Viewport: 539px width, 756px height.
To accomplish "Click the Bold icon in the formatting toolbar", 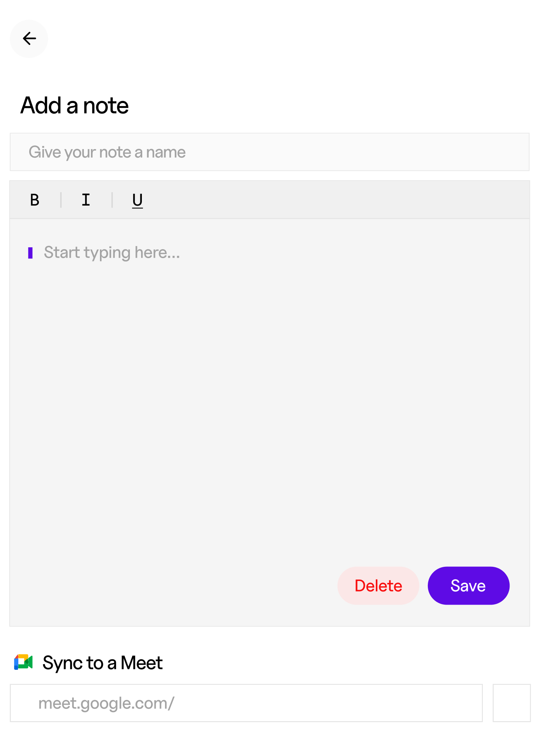I will (34, 200).
